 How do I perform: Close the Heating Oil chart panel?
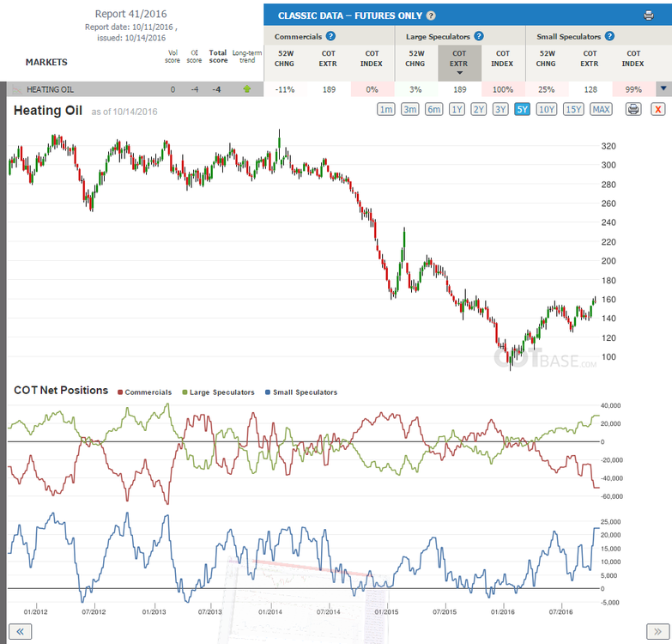658,109
